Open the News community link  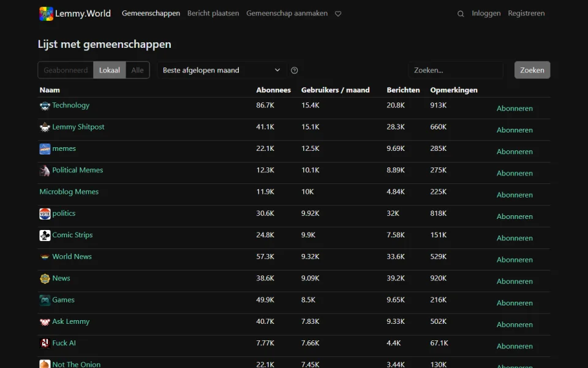pos(61,278)
